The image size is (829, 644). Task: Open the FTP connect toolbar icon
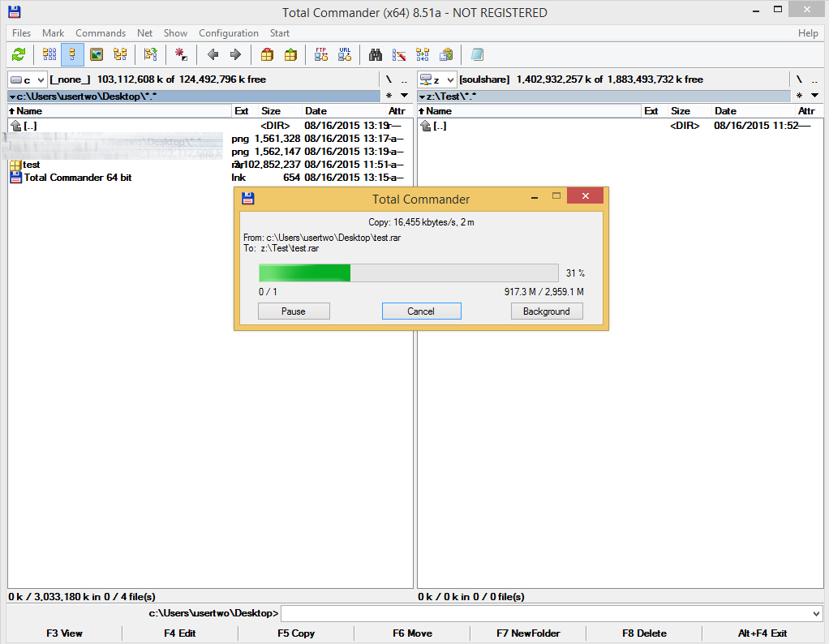click(321, 54)
